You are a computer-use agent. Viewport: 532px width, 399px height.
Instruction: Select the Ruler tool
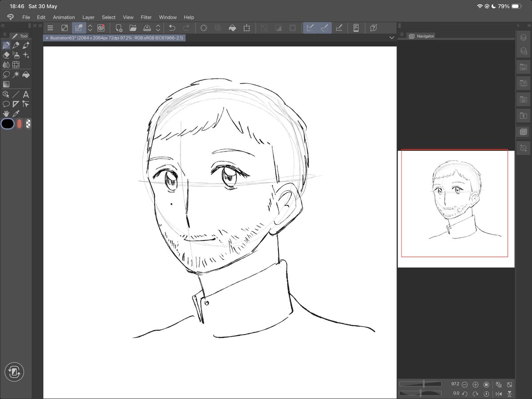[x=16, y=104]
